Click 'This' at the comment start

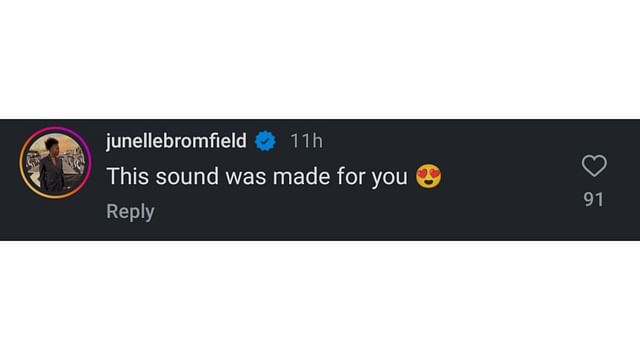(127, 176)
